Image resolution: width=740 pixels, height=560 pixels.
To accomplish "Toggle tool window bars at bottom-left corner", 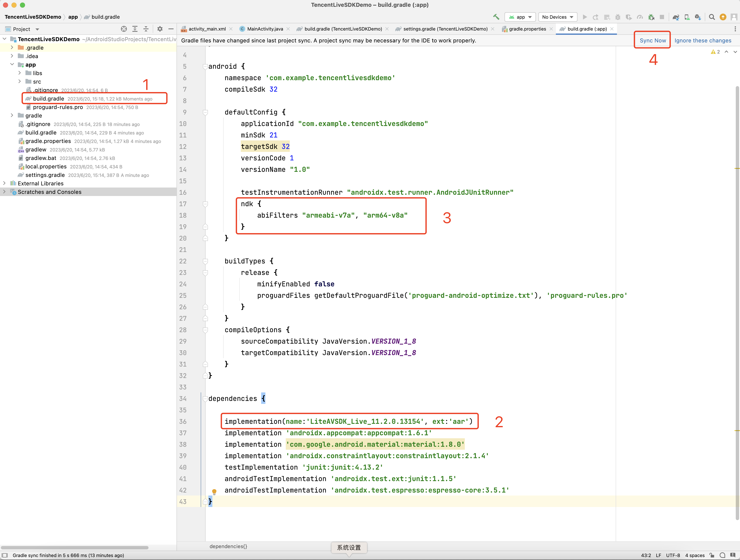I will (x=5, y=555).
